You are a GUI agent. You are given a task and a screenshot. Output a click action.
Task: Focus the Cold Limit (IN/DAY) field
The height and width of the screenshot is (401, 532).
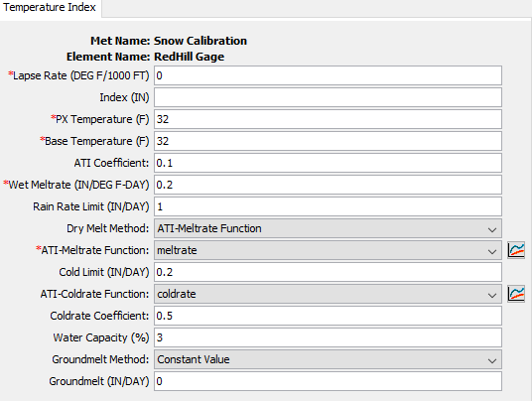[328, 272]
